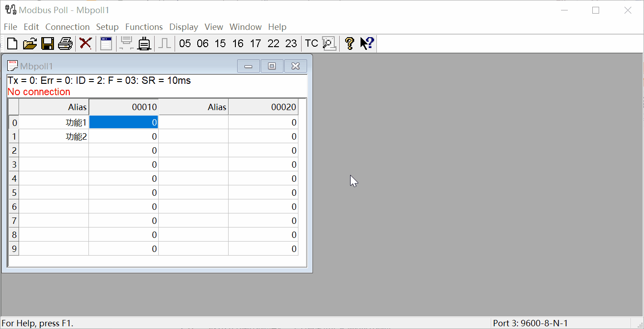This screenshot has height=329, width=644.
Task: Open function 06 write single register
Action: point(203,44)
